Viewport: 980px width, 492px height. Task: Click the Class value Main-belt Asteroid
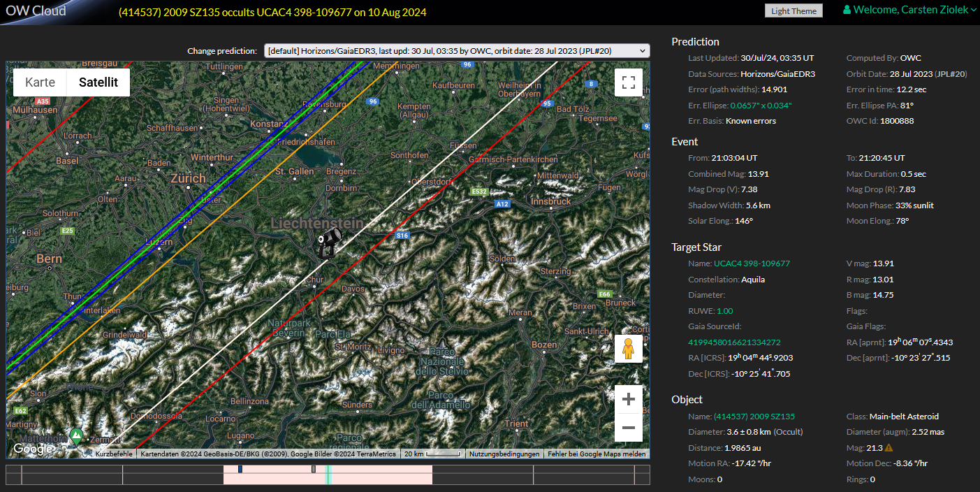905,417
